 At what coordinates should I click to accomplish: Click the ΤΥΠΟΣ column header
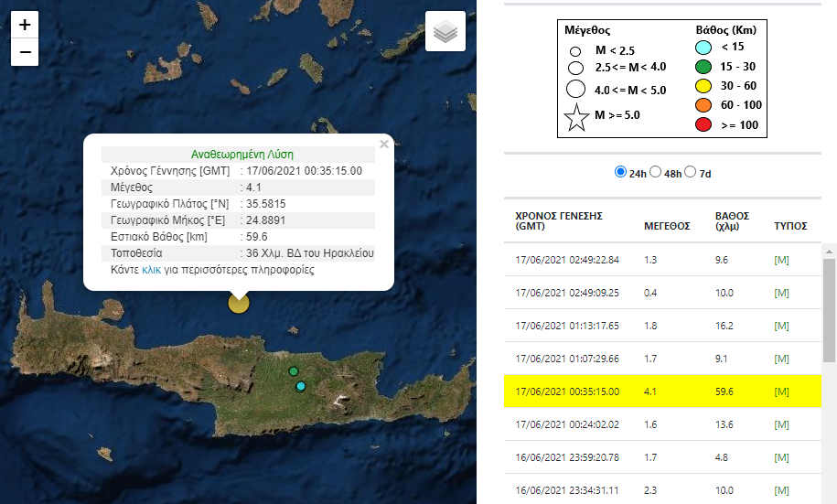pos(790,226)
